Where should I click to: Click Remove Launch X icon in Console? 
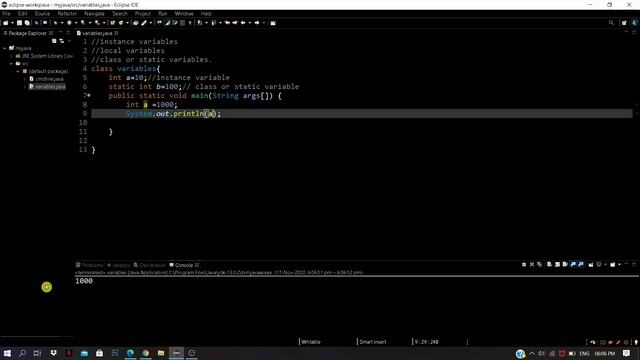pyautogui.click(x=532, y=264)
